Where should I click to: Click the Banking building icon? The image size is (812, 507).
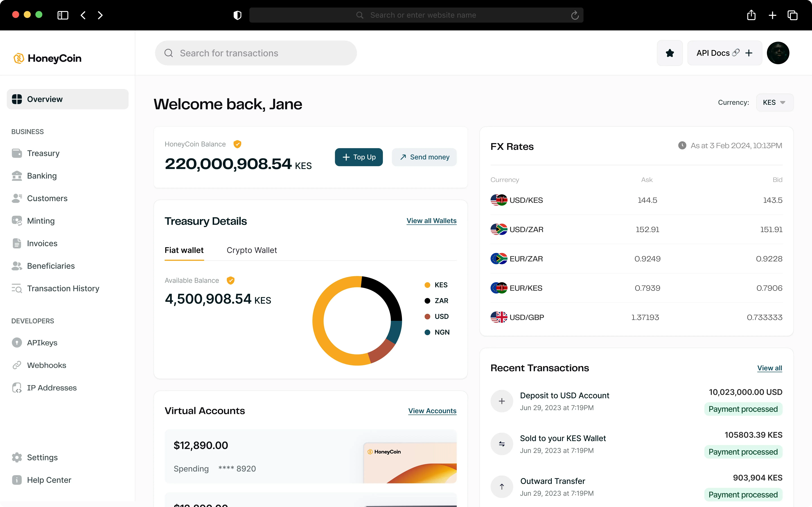[x=17, y=176]
